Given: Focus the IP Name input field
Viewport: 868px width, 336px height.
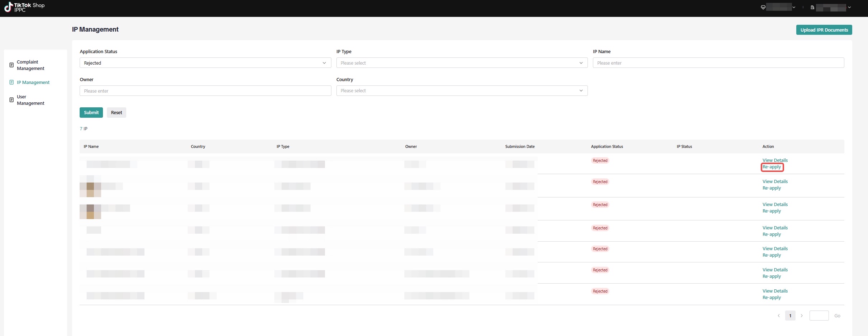Looking at the screenshot, I should click(x=718, y=63).
